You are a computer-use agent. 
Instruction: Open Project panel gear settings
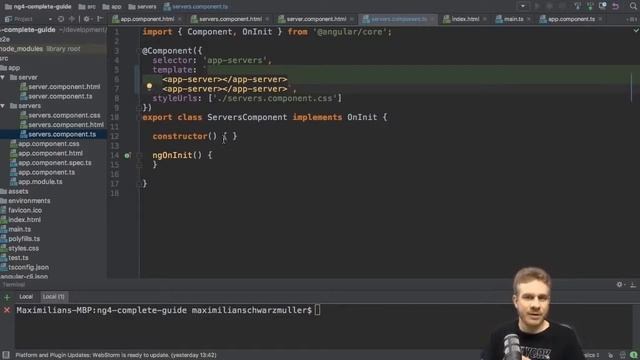[x=87, y=19]
